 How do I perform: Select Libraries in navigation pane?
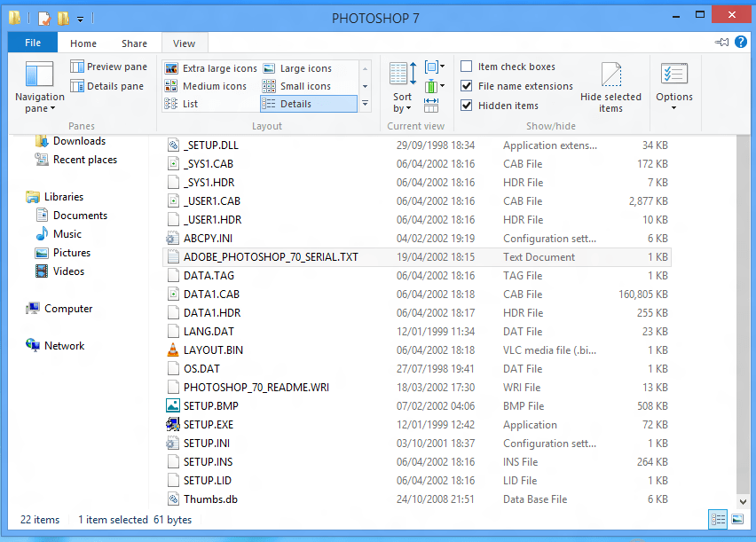54,197
